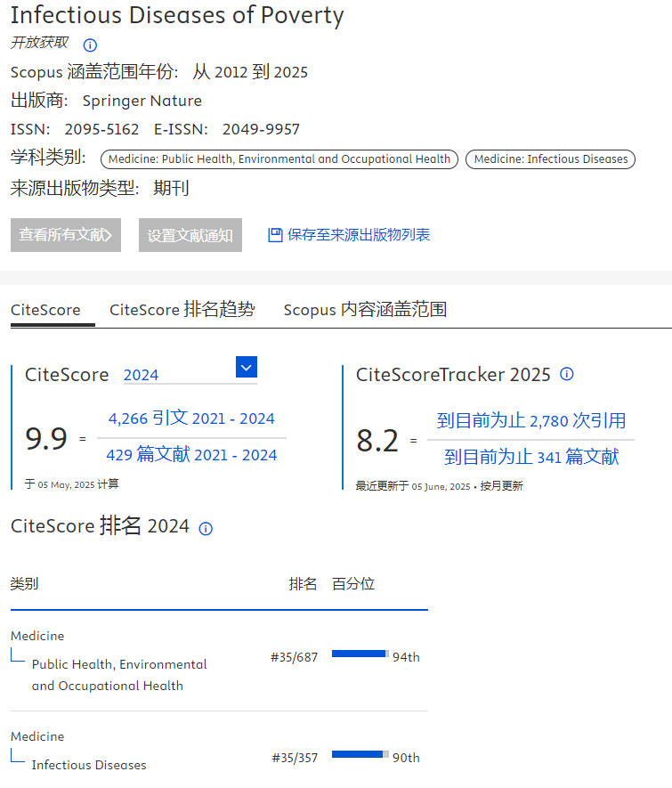Open the Scopus 内容涵盖范围 tab
The width and height of the screenshot is (672, 788).
click(365, 310)
